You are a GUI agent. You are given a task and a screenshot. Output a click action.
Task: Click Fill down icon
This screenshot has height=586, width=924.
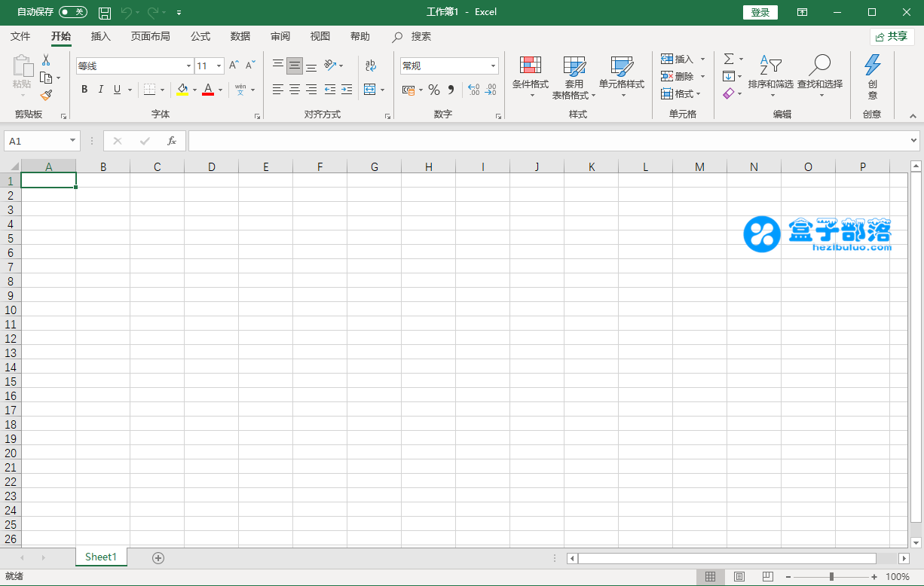729,76
